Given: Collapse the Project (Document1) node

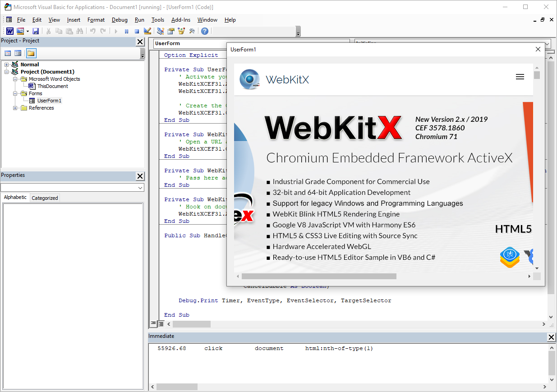Looking at the screenshot, I should [7, 72].
